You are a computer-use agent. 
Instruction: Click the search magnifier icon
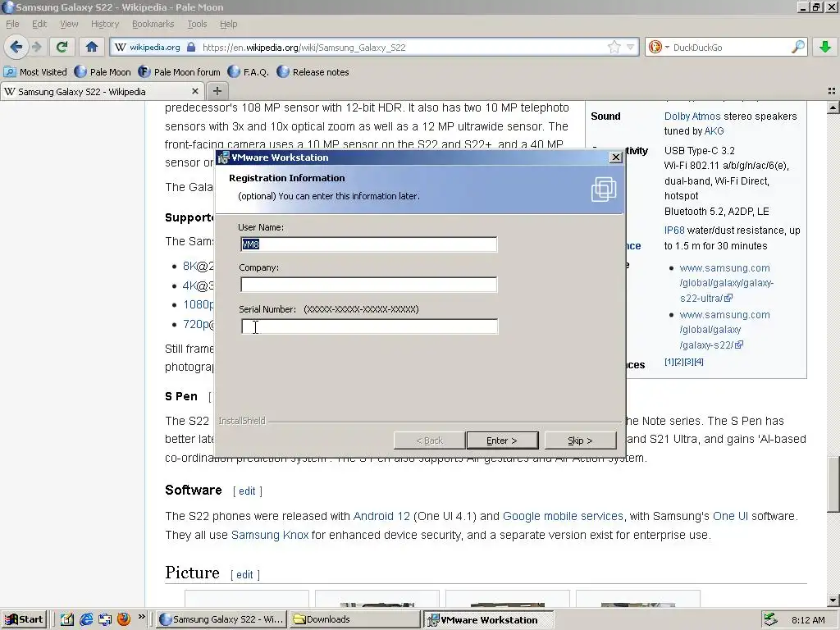pyautogui.click(x=797, y=47)
